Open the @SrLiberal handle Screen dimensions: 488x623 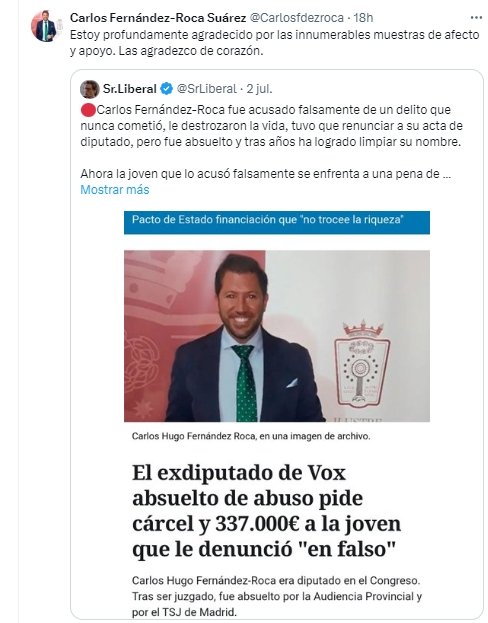pyautogui.click(x=206, y=89)
